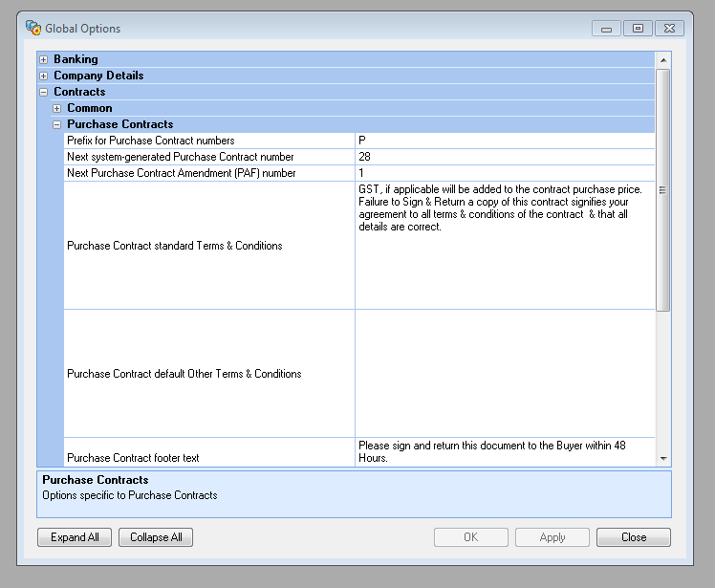Select the Company Details category row
715x588 pixels.
346,76
